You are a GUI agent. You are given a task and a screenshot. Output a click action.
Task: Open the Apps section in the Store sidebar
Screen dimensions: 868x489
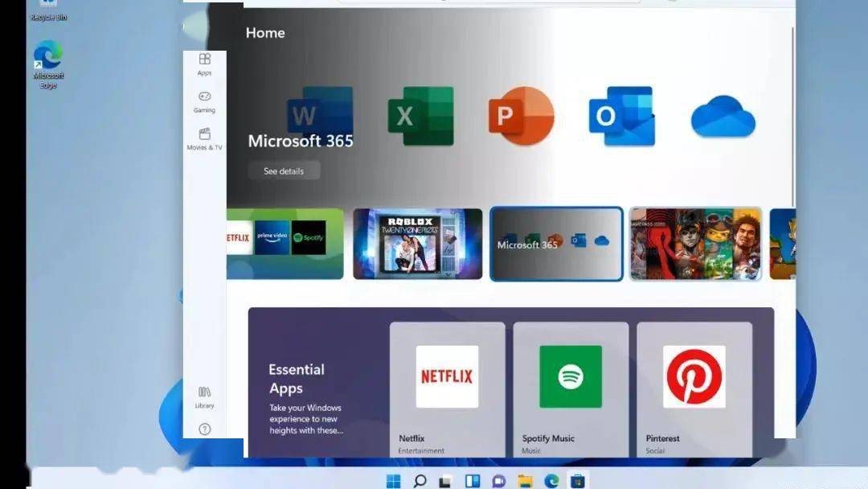204,64
